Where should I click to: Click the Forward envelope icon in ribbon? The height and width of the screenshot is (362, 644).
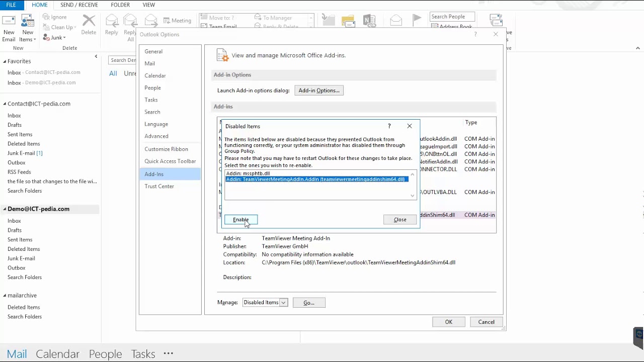(151, 21)
